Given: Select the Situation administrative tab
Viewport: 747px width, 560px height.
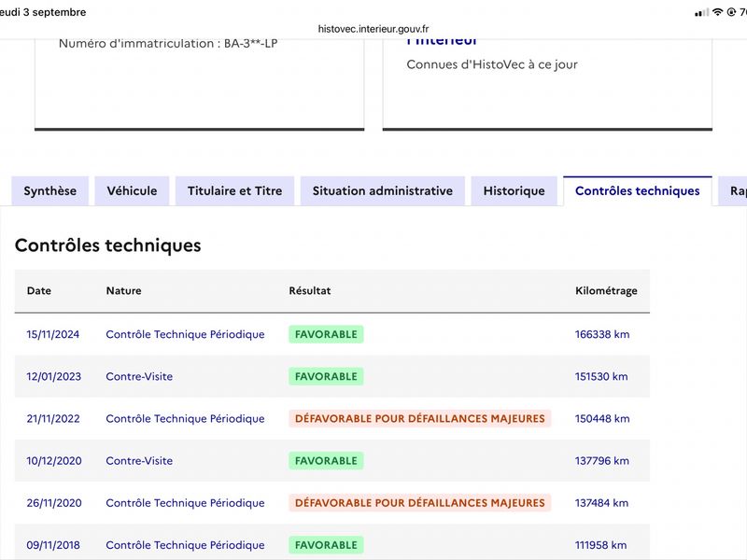Looking at the screenshot, I should point(383,191).
